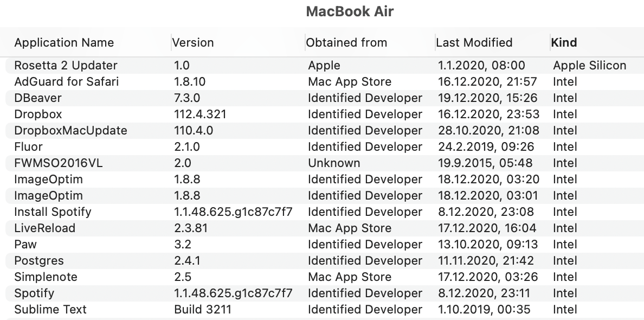The image size is (644, 320).
Task: Sort by the Application Name column header
Action: [x=64, y=42]
